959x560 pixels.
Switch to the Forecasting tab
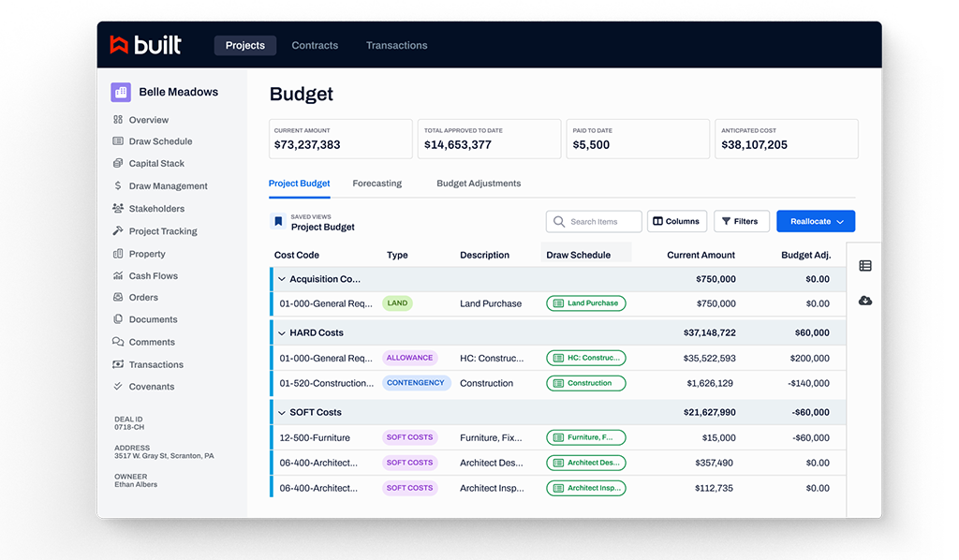click(x=376, y=184)
